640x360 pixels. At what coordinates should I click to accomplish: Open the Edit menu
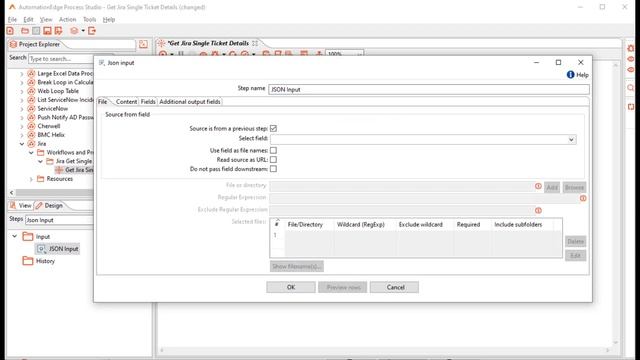(28, 20)
